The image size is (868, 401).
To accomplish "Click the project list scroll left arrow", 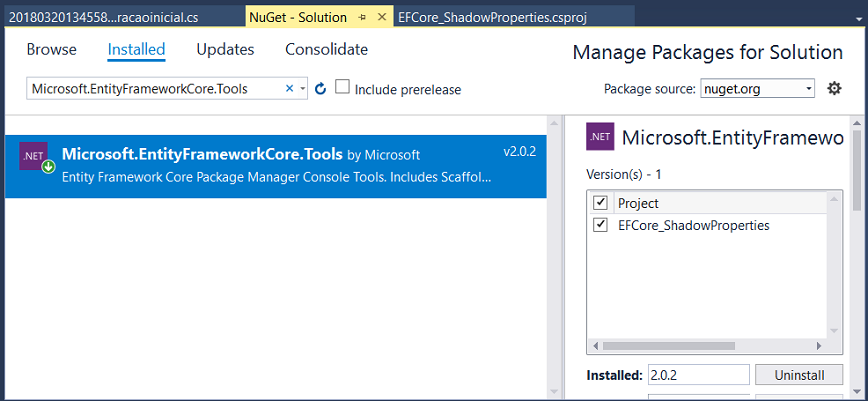I will click(596, 346).
